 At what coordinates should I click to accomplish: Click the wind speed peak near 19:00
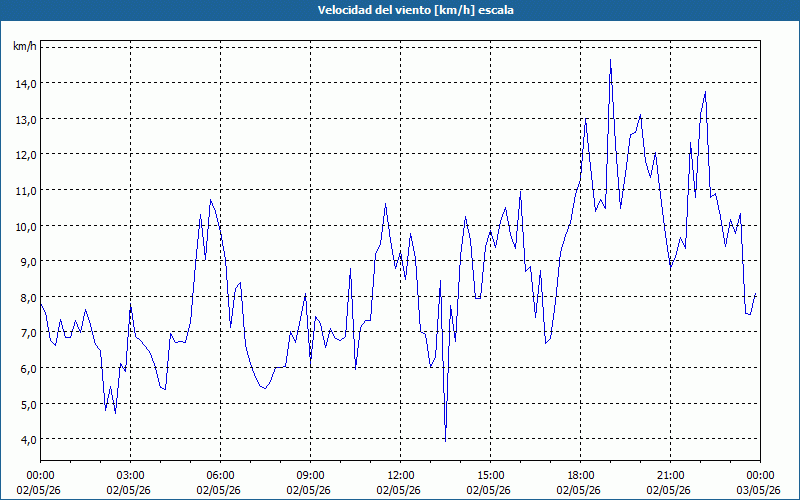610,60
